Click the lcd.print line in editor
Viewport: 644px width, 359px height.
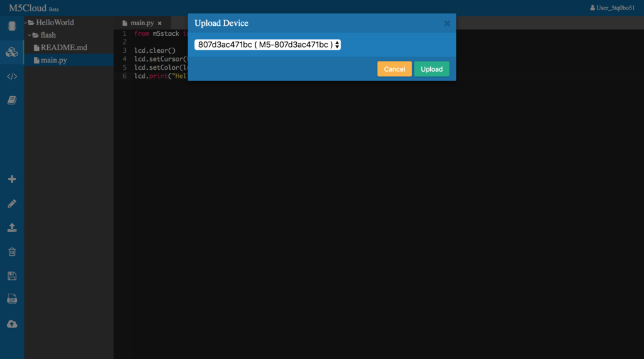coord(160,77)
